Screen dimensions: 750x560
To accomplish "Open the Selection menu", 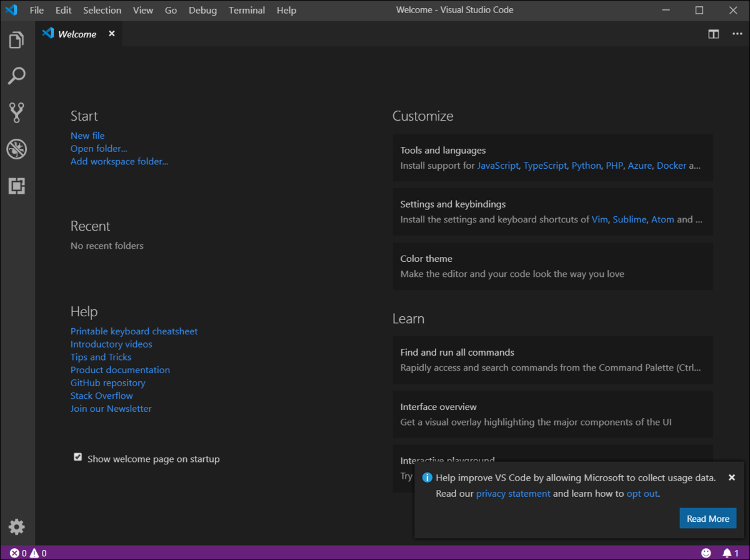I will click(102, 11).
